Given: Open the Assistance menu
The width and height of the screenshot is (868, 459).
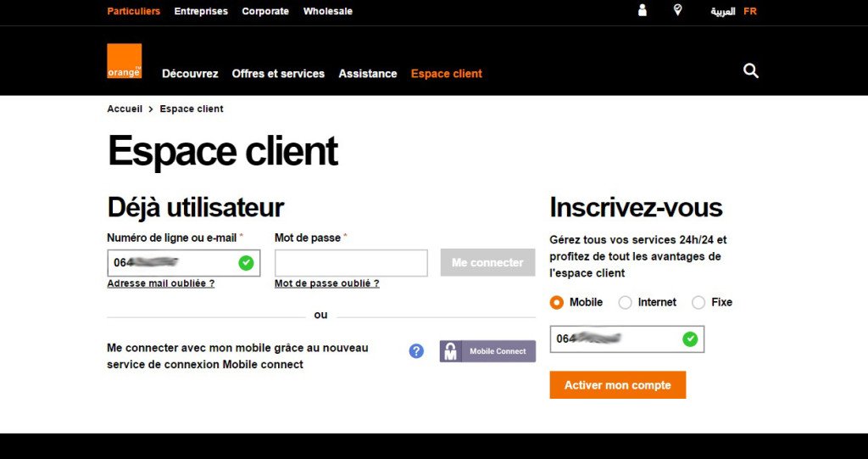Looking at the screenshot, I should (x=368, y=74).
